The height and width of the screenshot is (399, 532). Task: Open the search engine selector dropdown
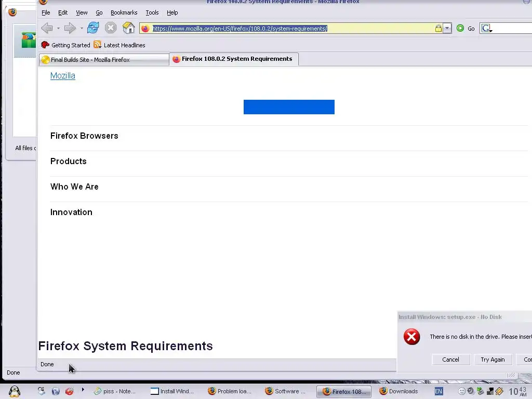486,29
